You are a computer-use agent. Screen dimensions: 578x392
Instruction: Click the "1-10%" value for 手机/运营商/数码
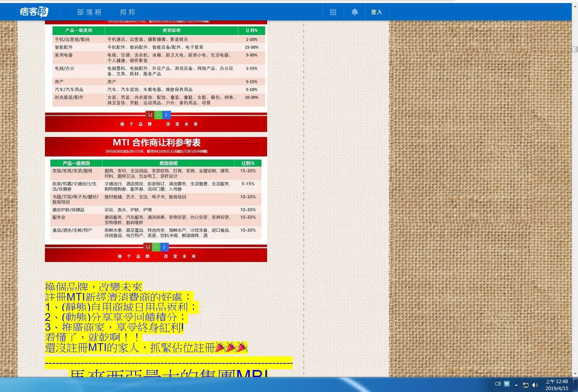point(252,39)
